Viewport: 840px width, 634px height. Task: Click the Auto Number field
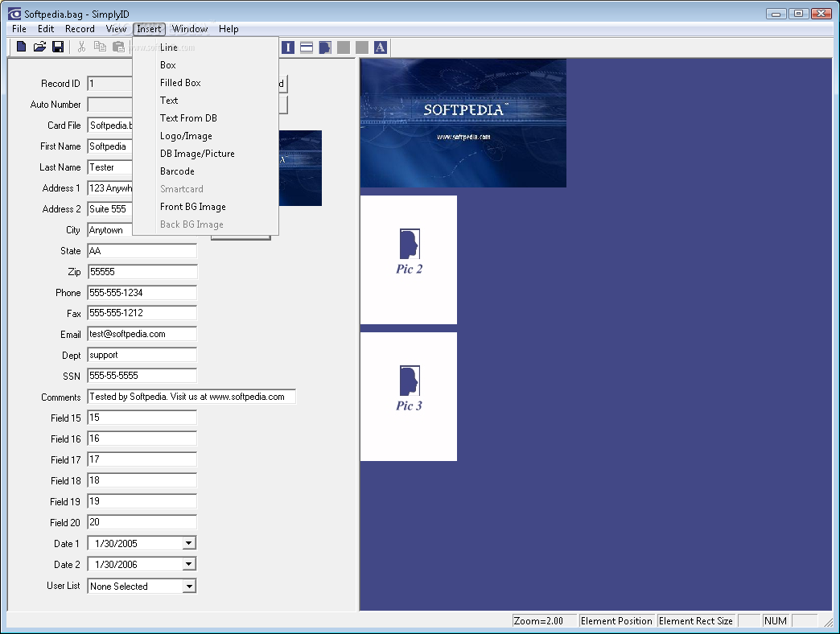click(x=109, y=105)
